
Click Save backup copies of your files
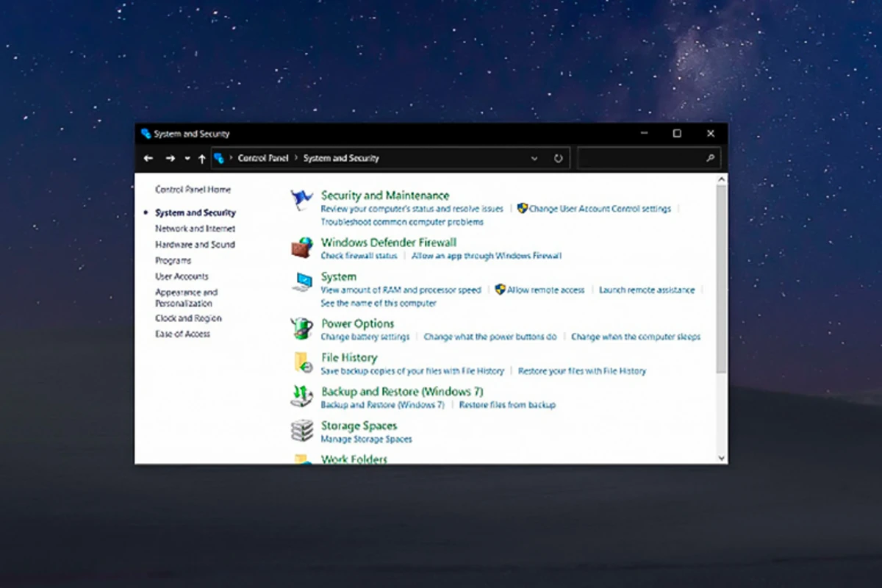[x=412, y=371]
